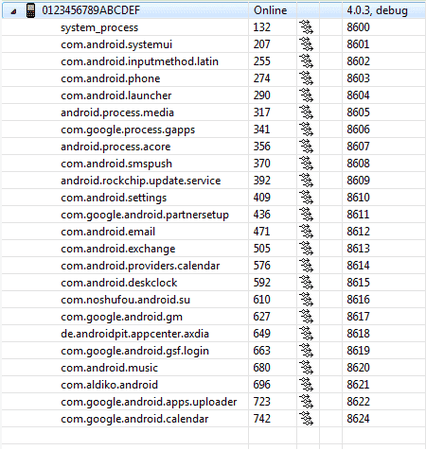Click the debug icon for com.android.email
This screenshot has width=426, height=450.
(x=306, y=231)
